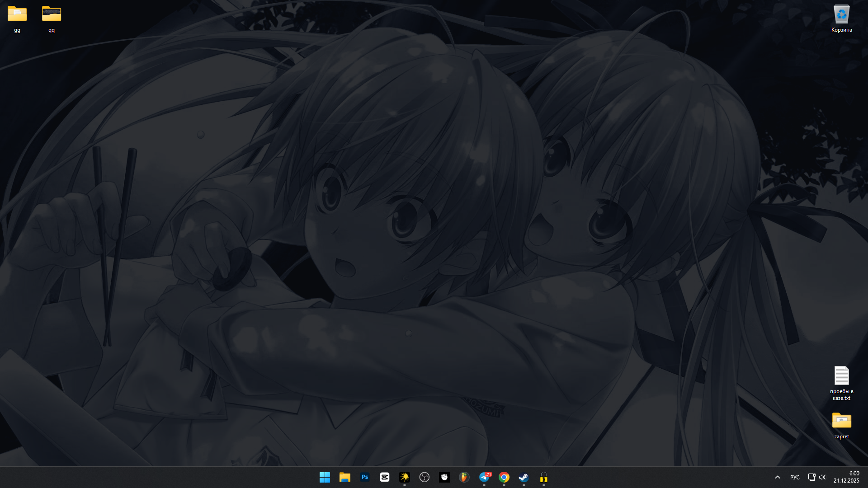This screenshot has height=488, width=868.
Task: Click the volume speaker tray icon
Action: click(822, 477)
